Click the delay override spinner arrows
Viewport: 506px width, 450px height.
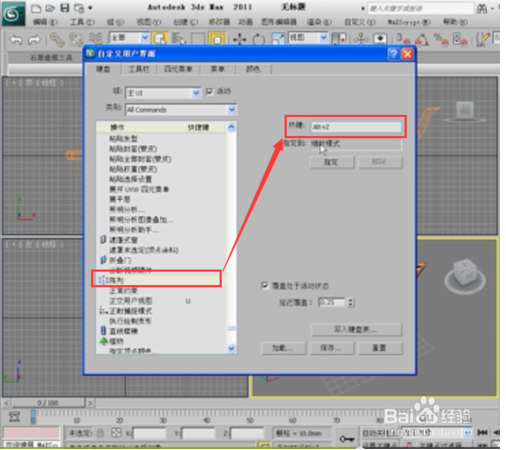tap(350, 302)
